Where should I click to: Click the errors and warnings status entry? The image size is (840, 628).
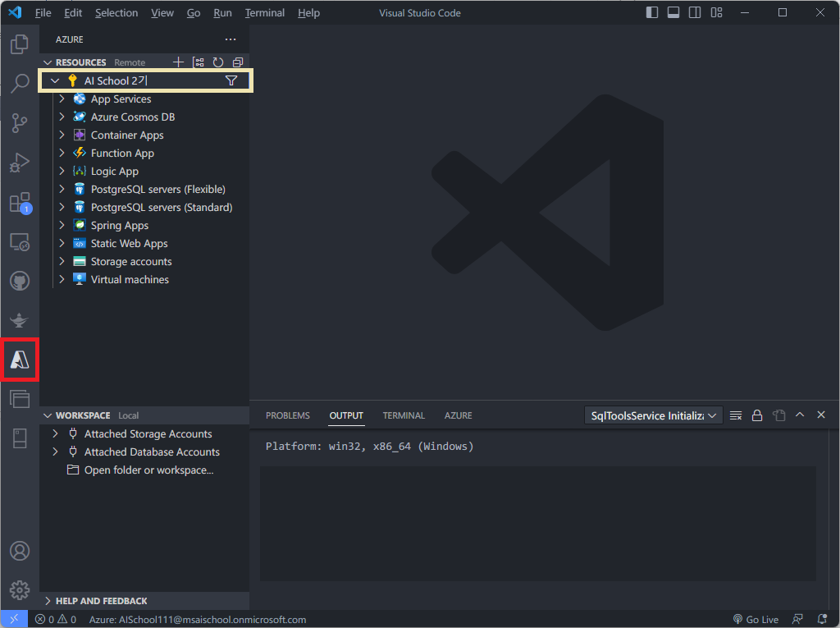[x=56, y=620]
